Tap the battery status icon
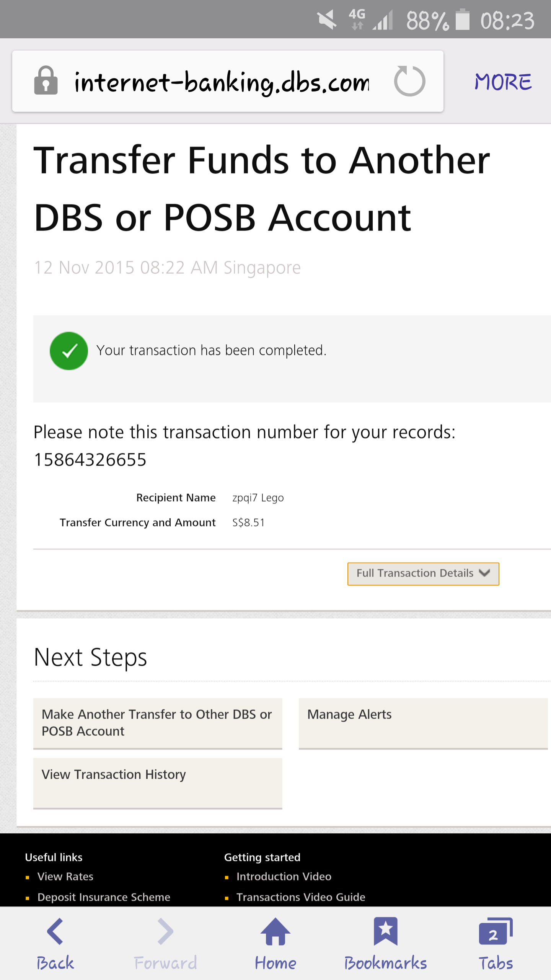551x980 pixels. coord(462,20)
